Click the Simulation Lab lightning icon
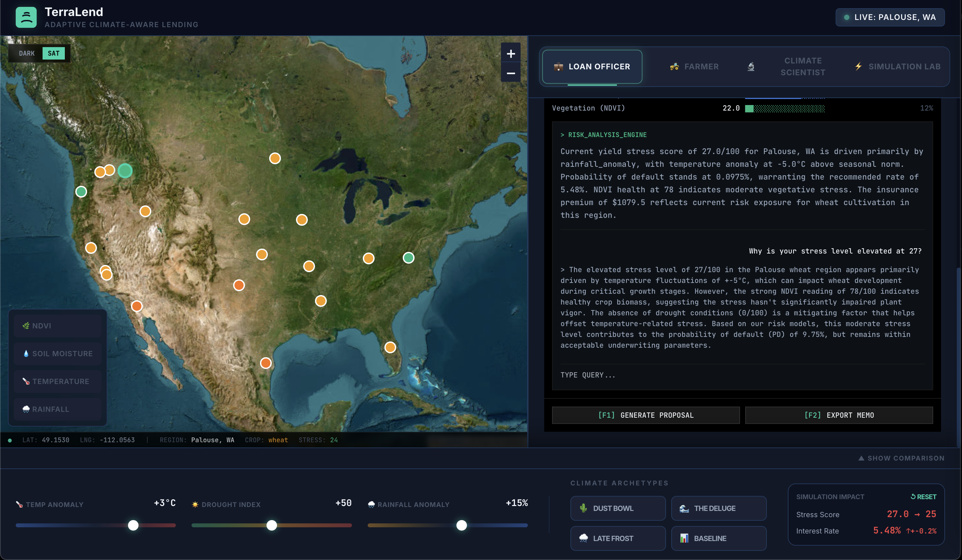This screenshot has height=560, width=962. 858,66
